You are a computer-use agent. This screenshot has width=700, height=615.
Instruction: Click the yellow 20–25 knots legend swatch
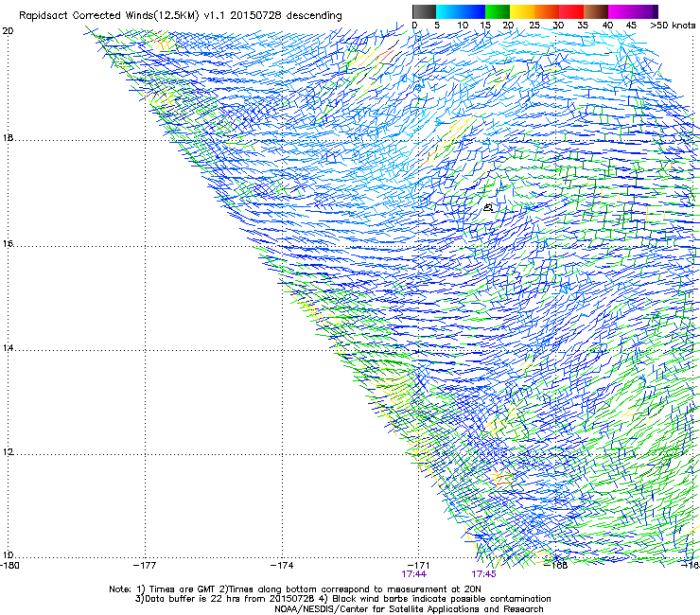pos(522,11)
